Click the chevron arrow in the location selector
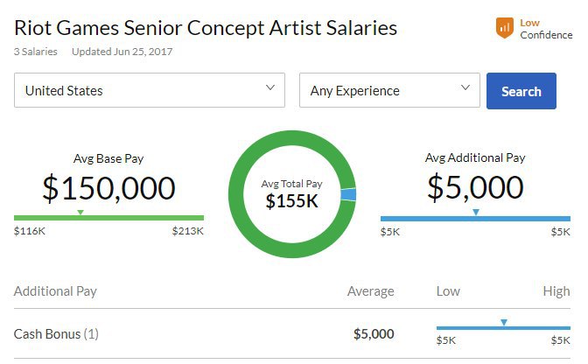The height and width of the screenshot is (364, 588). tap(270, 87)
